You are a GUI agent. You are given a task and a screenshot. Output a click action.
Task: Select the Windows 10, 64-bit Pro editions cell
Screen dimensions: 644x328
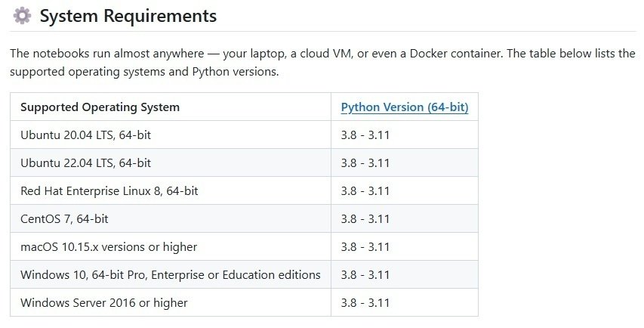pos(171,275)
